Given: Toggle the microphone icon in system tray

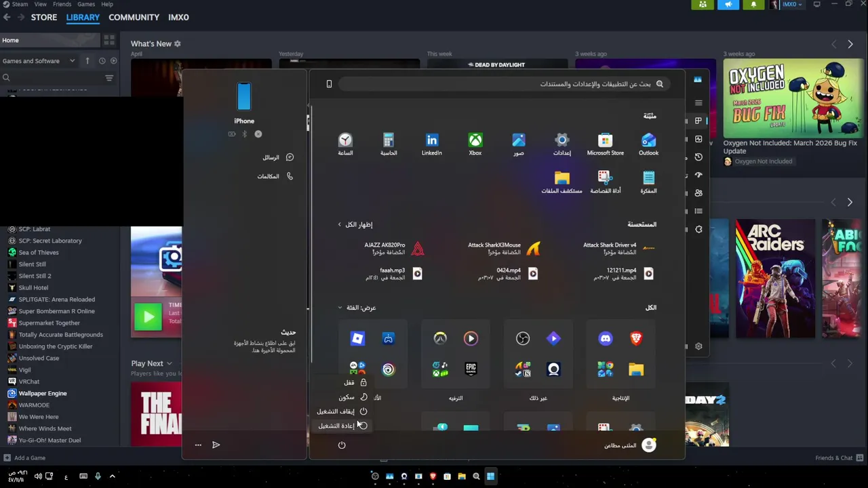Looking at the screenshot, I should click(98, 476).
